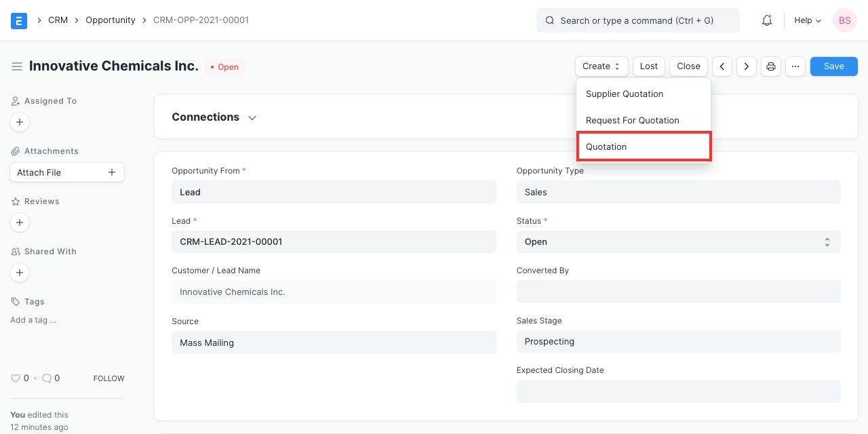Add an assignee under Assigned To

pos(20,123)
